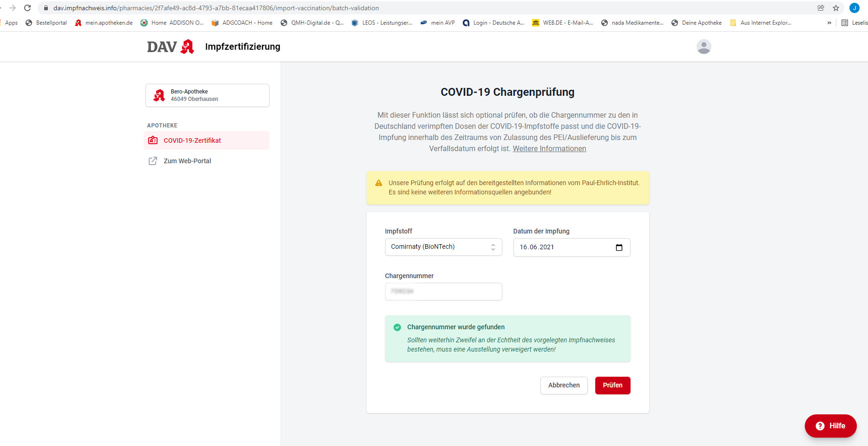Expand the Impfstoff Comirnaty dropdown
Screen dimensions: 868x446
[443, 247]
